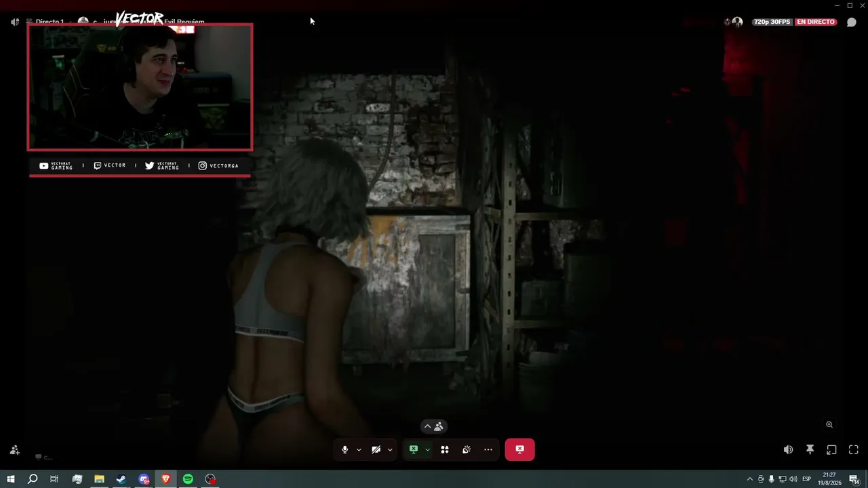Mute the microphone in the call controls

coord(344,449)
